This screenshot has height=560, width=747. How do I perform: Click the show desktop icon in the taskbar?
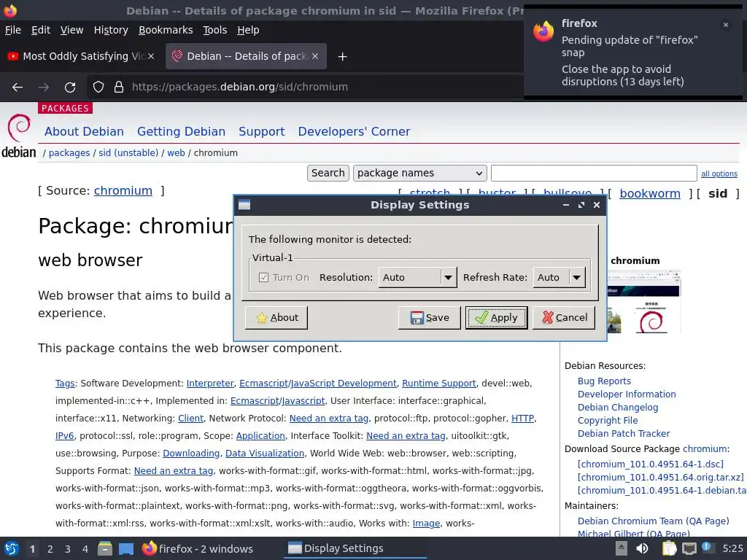coord(126,548)
